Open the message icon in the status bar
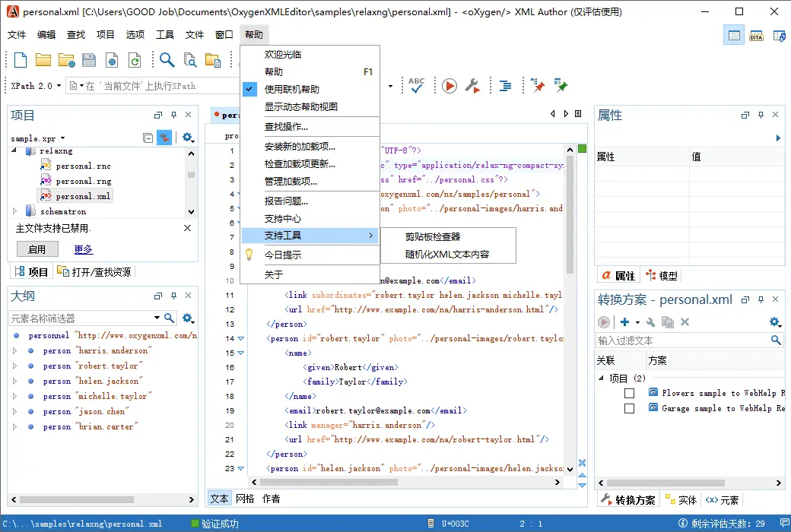The width and height of the screenshot is (791, 532). tap(784, 523)
